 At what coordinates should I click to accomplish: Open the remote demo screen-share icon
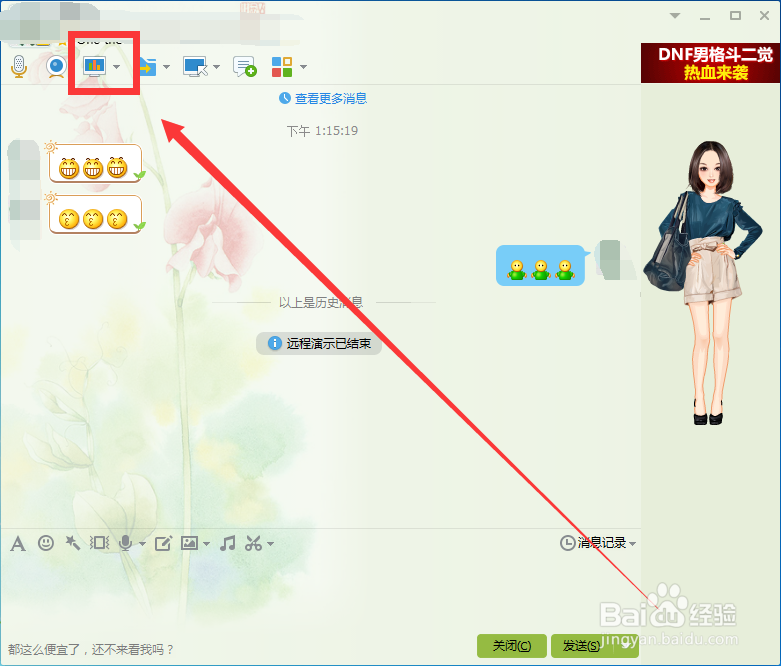(x=94, y=66)
